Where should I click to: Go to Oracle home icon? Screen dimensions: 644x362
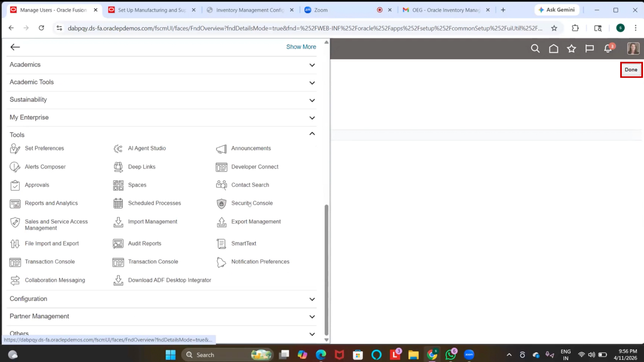click(x=553, y=49)
